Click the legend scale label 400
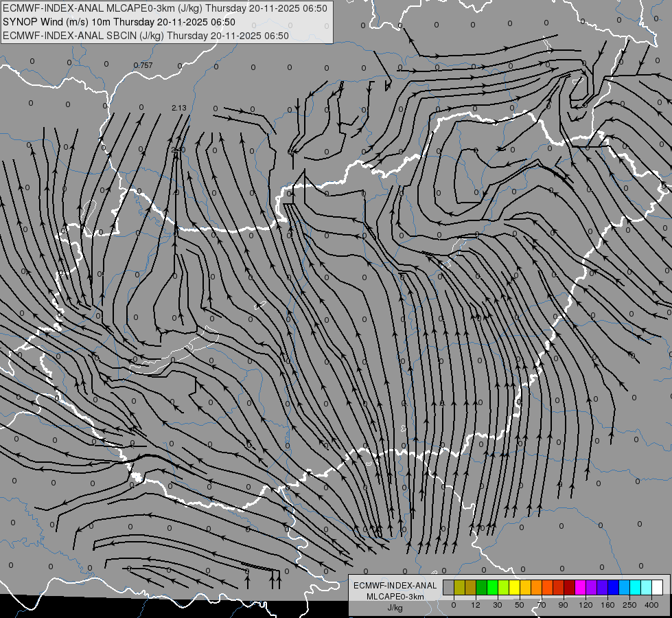The image size is (672, 618). coord(651,605)
